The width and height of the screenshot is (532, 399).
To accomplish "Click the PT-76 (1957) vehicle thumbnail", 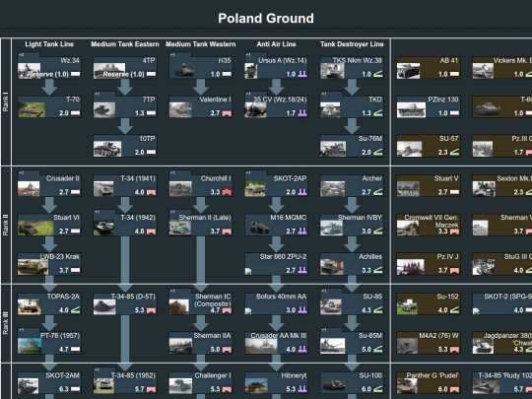I will 30,346.
